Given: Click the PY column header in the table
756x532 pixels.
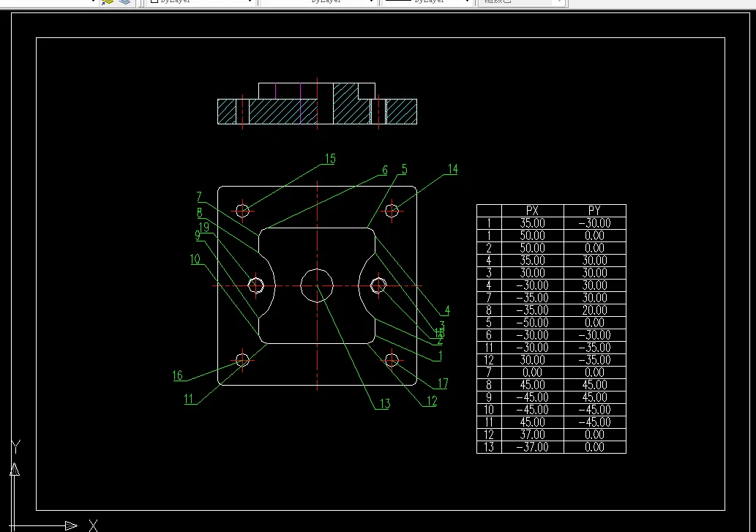Looking at the screenshot, I should pyautogui.click(x=594, y=211).
